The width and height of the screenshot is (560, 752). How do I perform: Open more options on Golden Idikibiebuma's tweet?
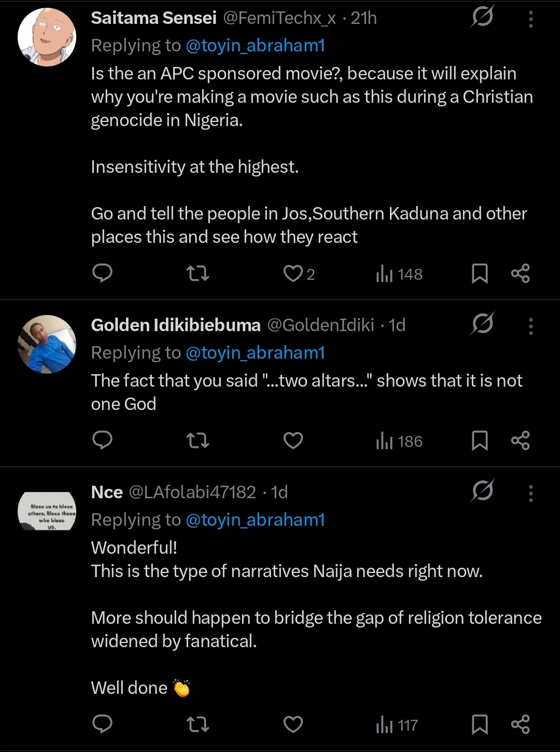[x=530, y=326]
